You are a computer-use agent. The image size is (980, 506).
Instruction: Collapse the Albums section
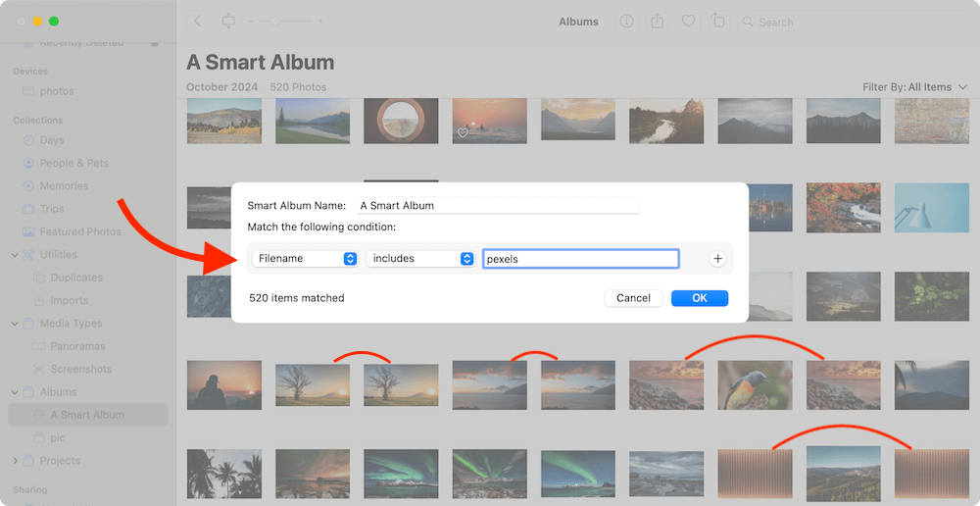point(15,392)
